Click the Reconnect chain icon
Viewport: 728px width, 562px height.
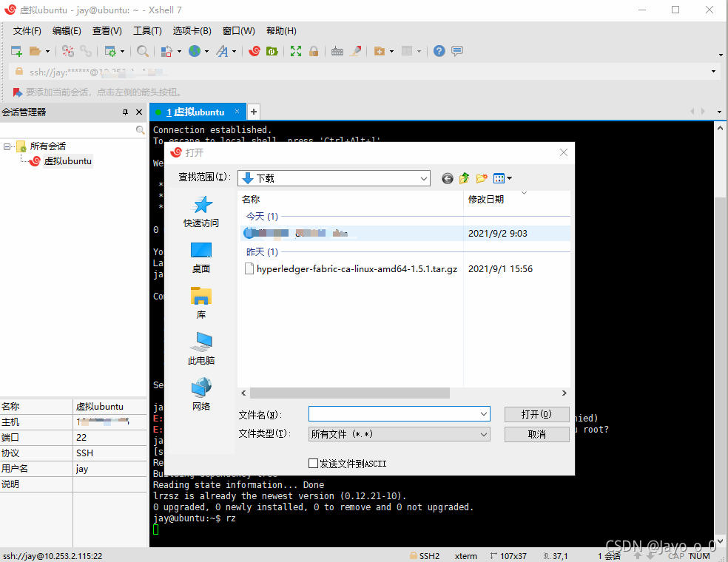(86, 51)
